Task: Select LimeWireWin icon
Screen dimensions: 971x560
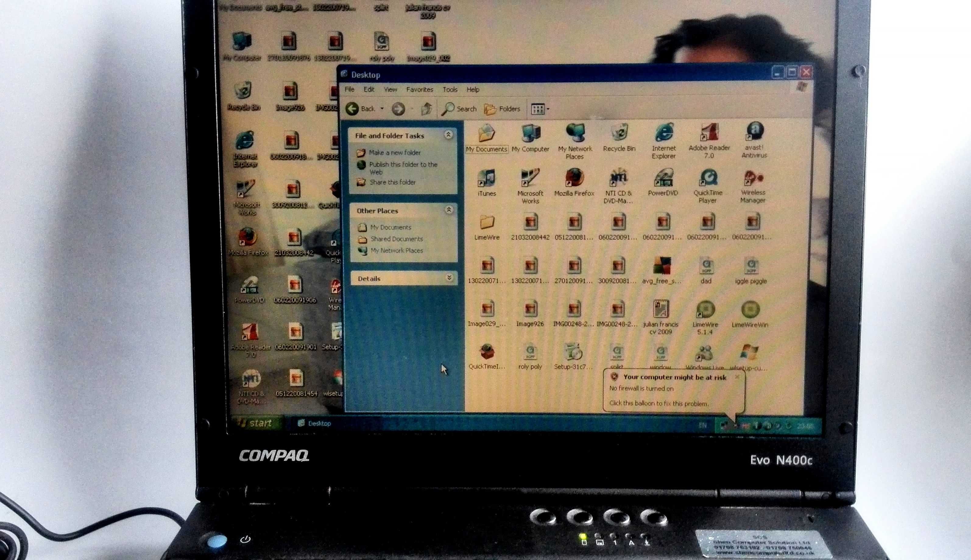Action: [750, 314]
